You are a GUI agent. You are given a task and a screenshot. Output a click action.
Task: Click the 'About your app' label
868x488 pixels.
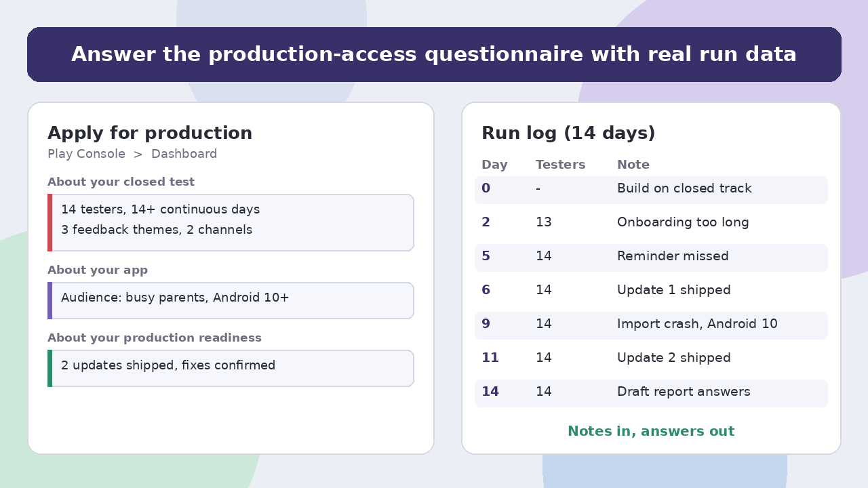pyautogui.click(x=98, y=270)
